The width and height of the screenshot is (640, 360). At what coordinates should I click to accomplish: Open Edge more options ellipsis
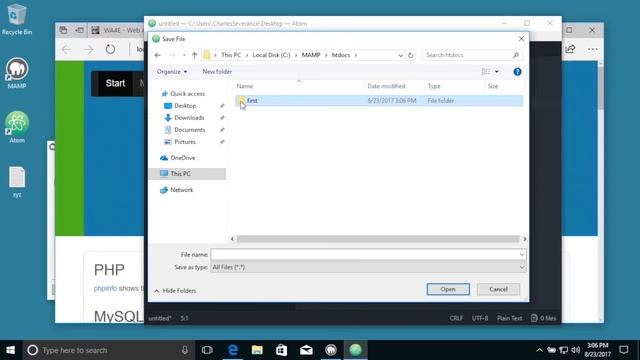click(593, 49)
